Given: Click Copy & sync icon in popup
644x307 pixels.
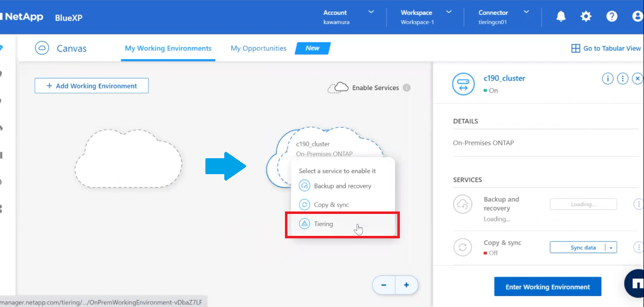Looking at the screenshot, I should (x=304, y=205).
